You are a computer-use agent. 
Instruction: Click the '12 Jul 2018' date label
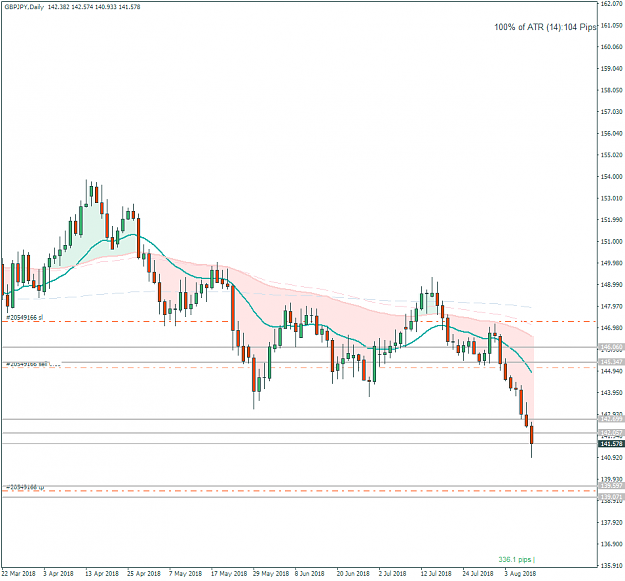point(436,573)
